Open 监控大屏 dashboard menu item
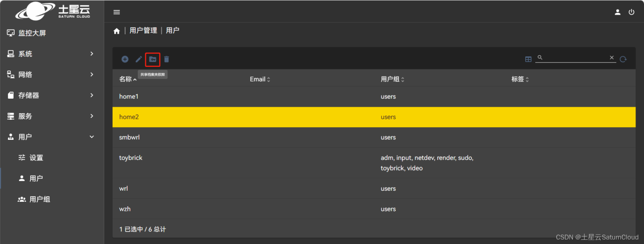644x244 pixels. click(x=32, y=33)
